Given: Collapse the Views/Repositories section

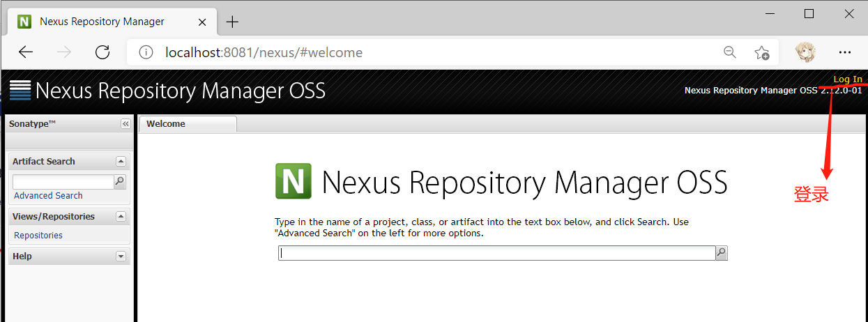Looking at the screenshot, I should 121,216.
